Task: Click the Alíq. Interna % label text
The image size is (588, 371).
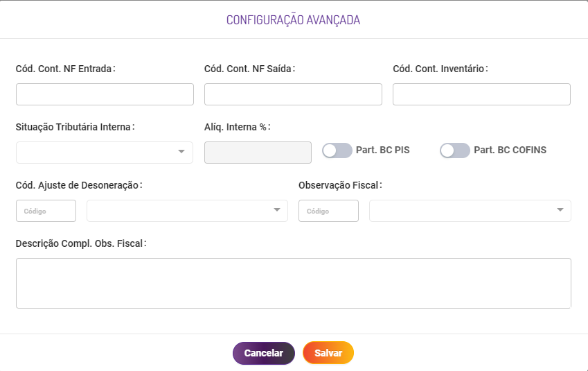Action: click(x=235, y=127)
